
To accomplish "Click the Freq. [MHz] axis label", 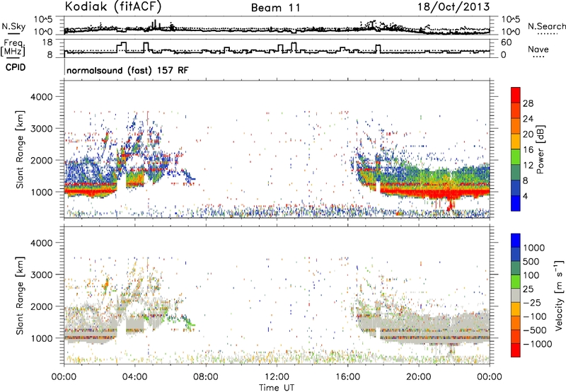I will (x=13, y=48).
